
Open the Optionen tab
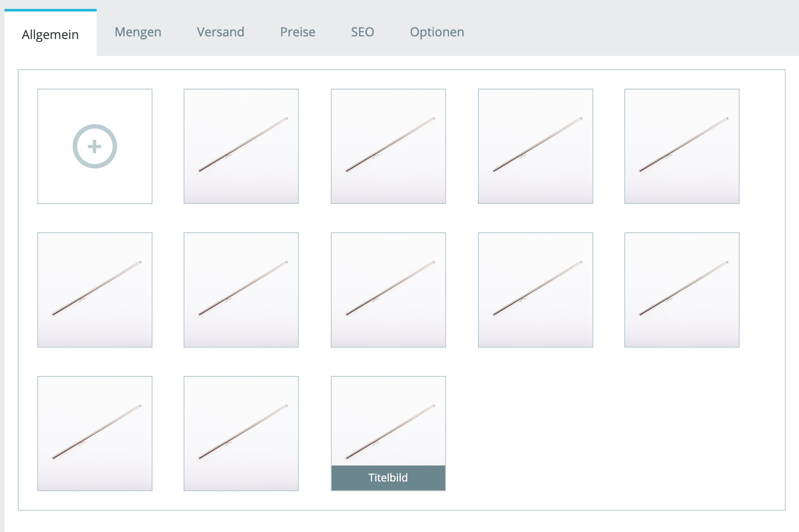[x=437, y=32]
